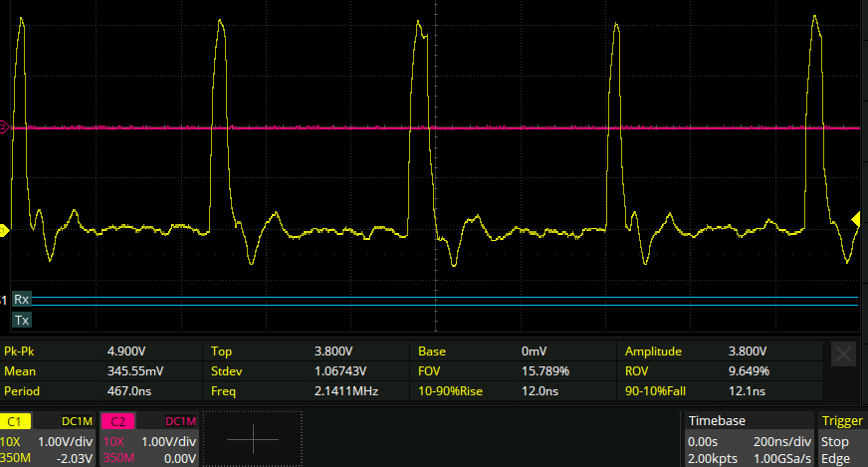The height and width of the screenshot is (467, 868).
Task: Click the yellow C1 ground level marker
Action: click(5, 231)
